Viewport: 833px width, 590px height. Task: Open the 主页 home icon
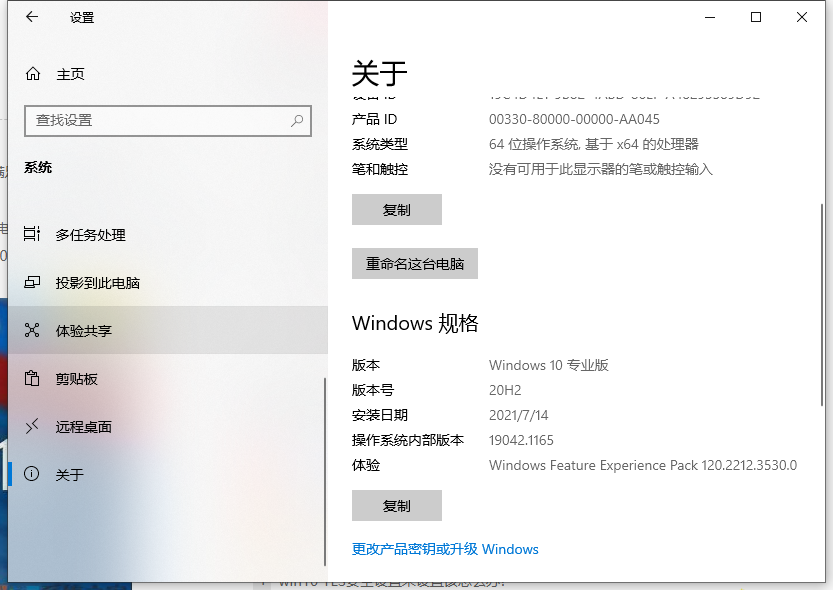click(33, 74)
